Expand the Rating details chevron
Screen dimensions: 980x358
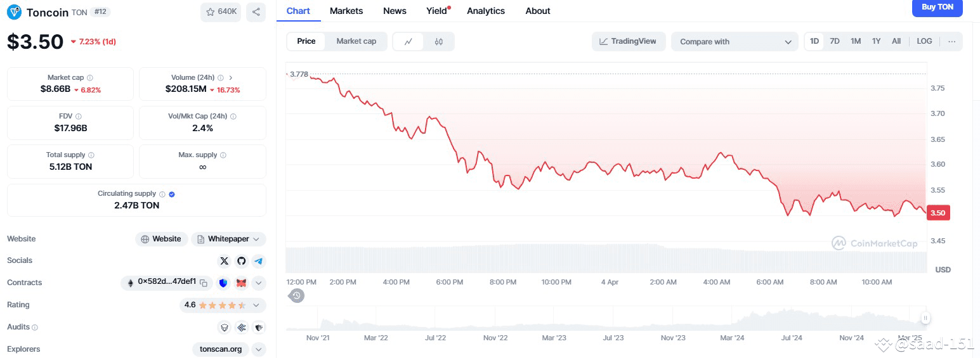pos(256,305)
